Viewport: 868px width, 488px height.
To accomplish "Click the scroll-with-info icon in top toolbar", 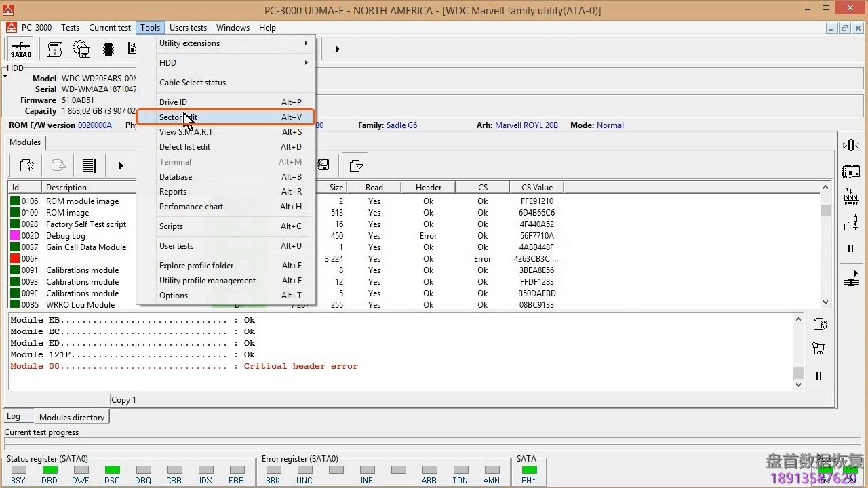I will tap(55, 49).
